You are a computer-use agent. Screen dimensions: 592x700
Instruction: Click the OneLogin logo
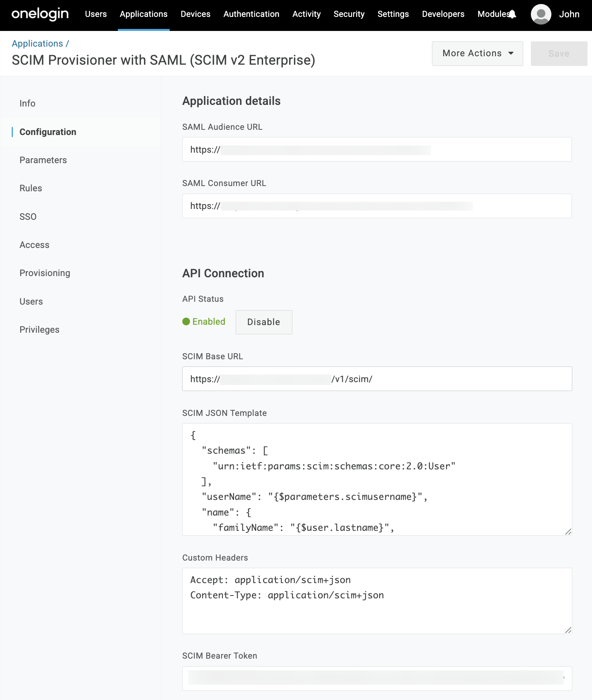[x=40, y=14]
